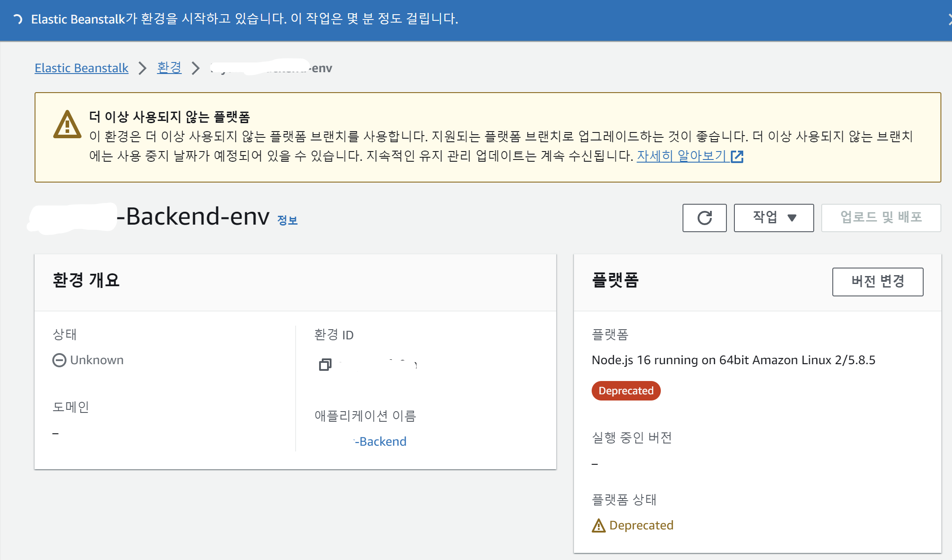Click the 정보 info link beside environment name
Image resolution: width=952 pixels, height=560 pixels.
287,220
